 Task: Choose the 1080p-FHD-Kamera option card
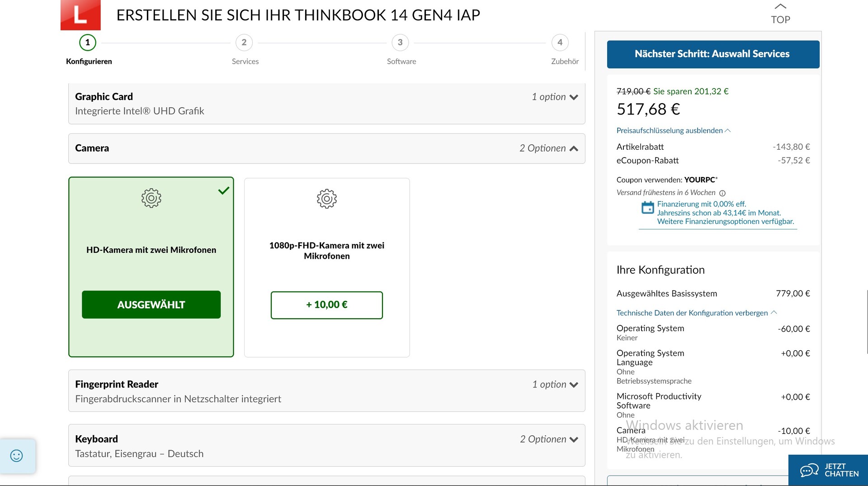[326, 250]
